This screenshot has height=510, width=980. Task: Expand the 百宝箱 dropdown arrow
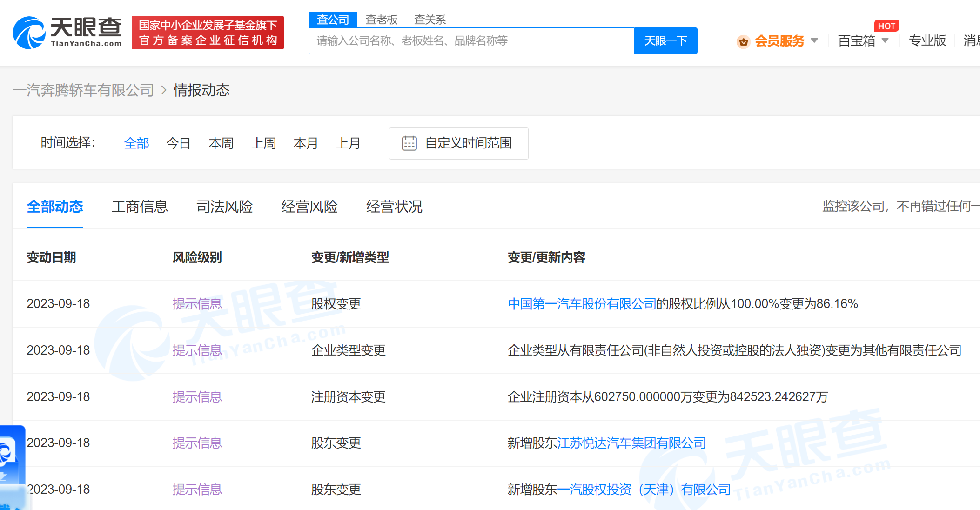885,40
